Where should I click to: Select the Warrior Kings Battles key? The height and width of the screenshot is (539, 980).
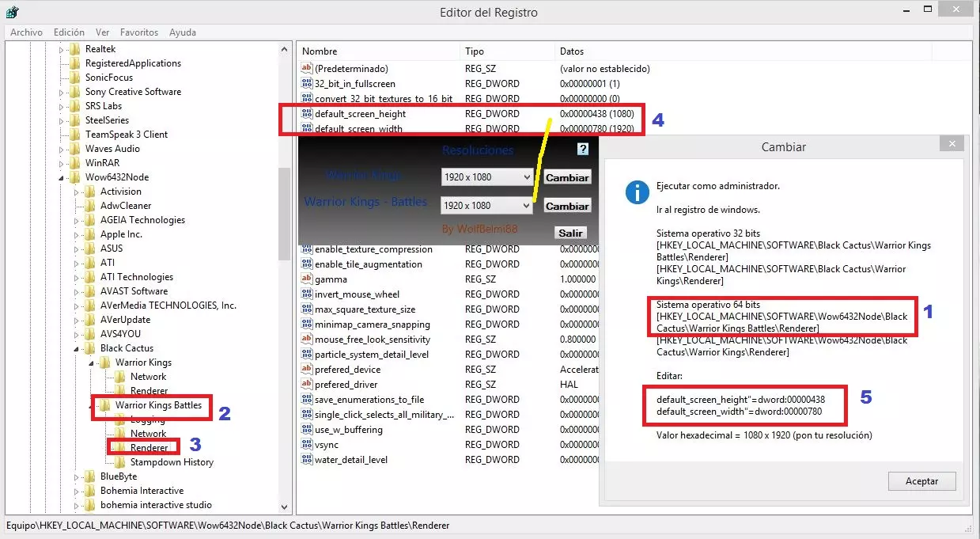[158, 405]
